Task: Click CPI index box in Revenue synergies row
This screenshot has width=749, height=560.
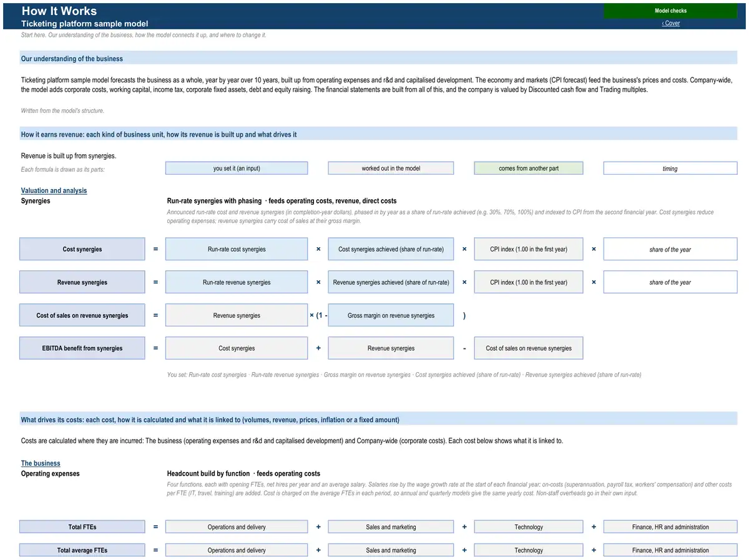Action: [x=529, y=282]
